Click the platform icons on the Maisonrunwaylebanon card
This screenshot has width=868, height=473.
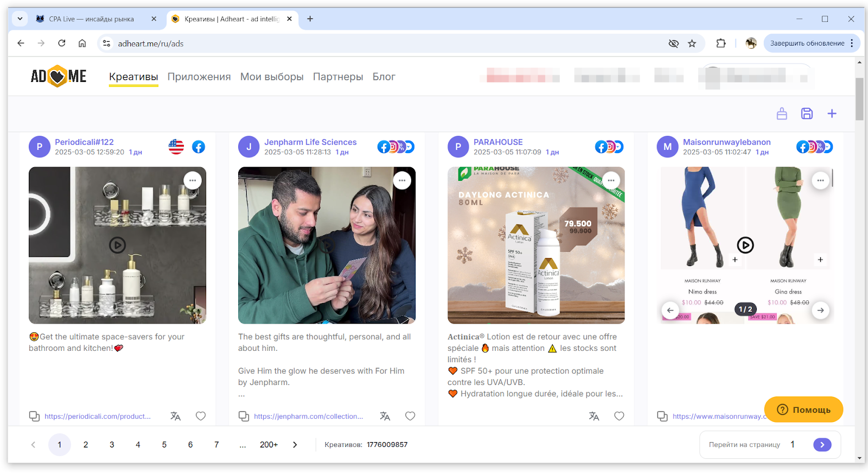pos(815,147)
